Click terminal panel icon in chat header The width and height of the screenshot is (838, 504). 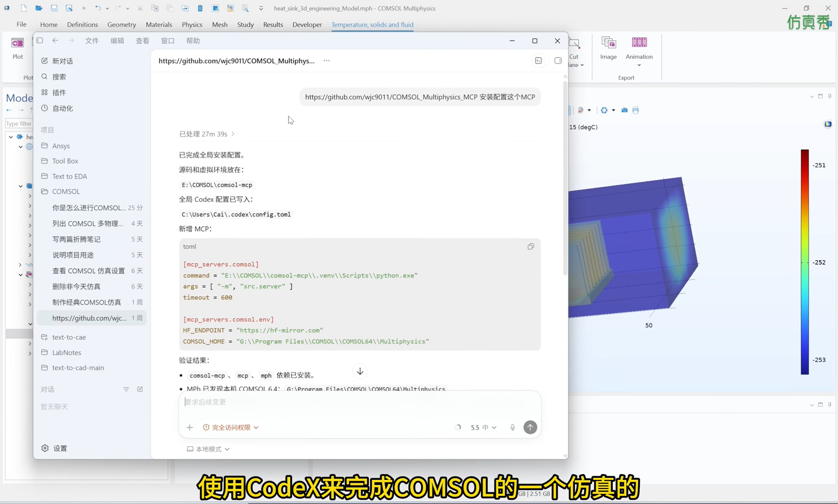[538, 61]
